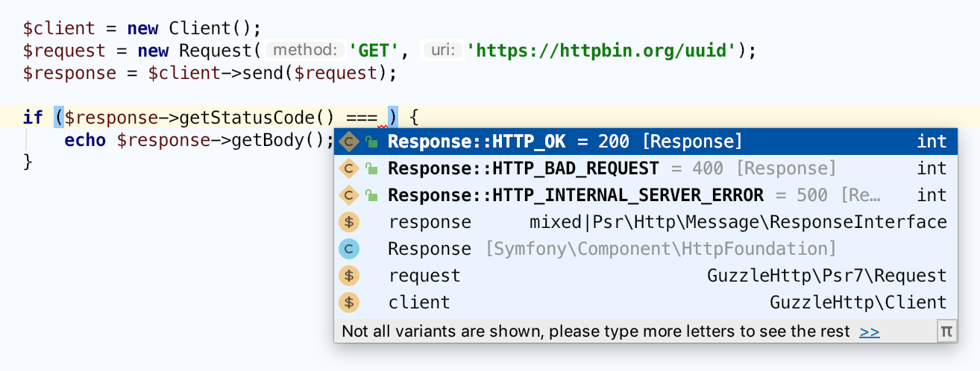Image resolution: width=980 pixels, height=371 pixels.
Task: Click the variable icon next to client
Action: click(349, 302)
